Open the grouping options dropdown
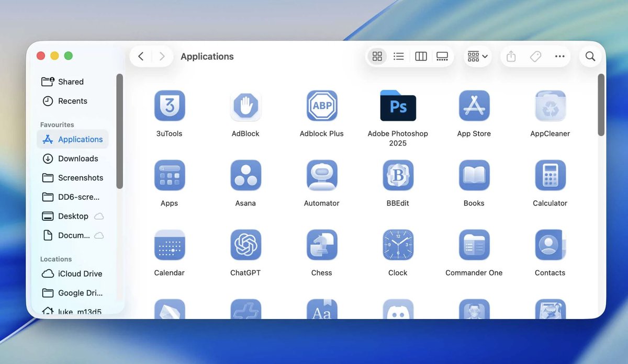 pyautogui.click(x=477, y=56)
